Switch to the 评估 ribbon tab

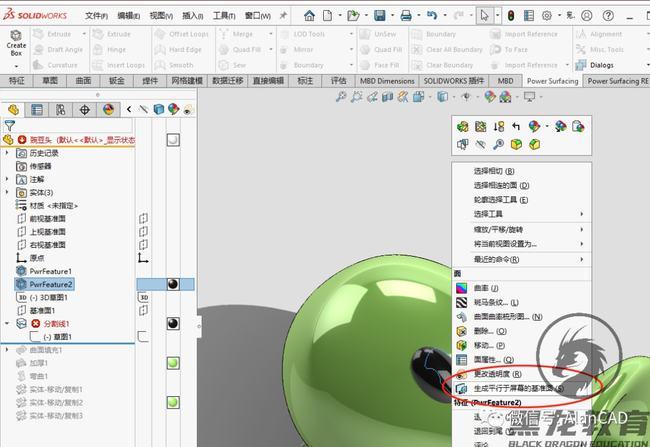338,81
